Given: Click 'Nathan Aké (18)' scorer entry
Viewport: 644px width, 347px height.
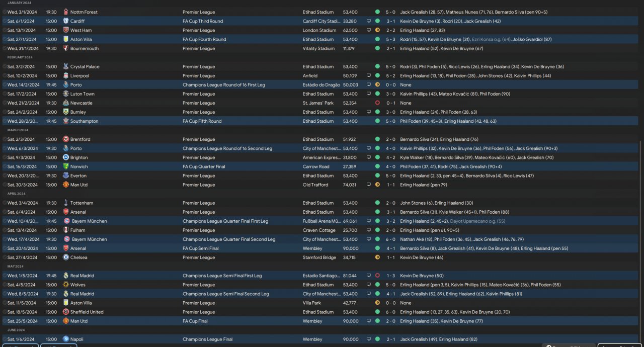Looking at the screenshot, I should coord(416,239).
